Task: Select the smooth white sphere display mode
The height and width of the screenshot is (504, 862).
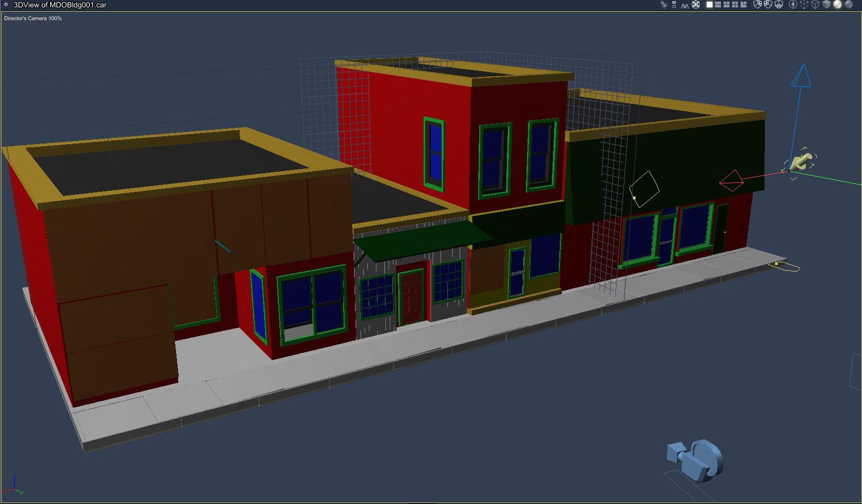Action: [838, 5]
